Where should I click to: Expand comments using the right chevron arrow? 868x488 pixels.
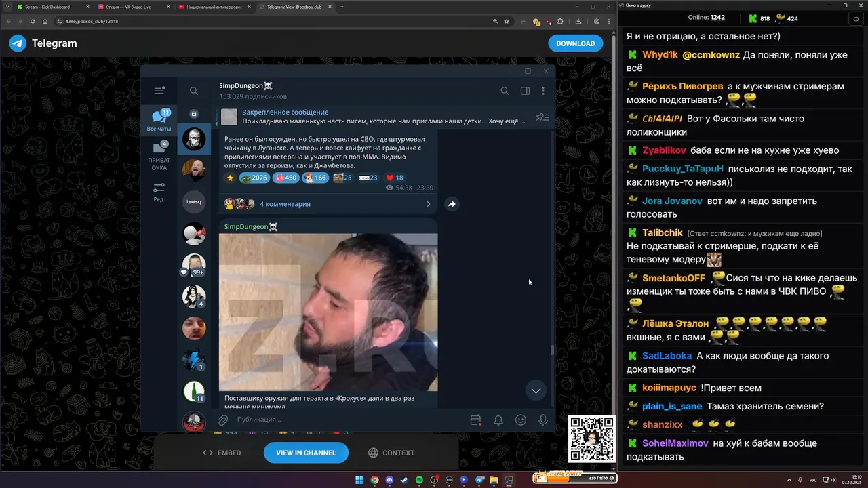click(x=428, y=204)
